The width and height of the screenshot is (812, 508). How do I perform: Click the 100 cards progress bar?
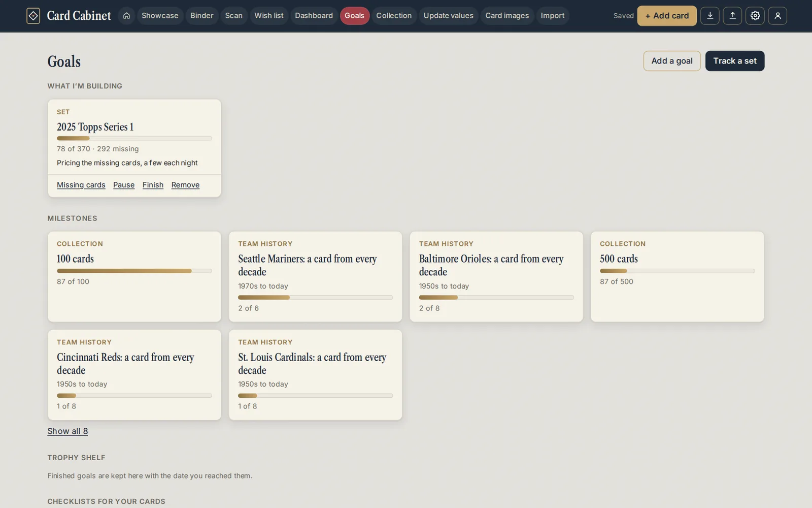(x=134, y=271)
